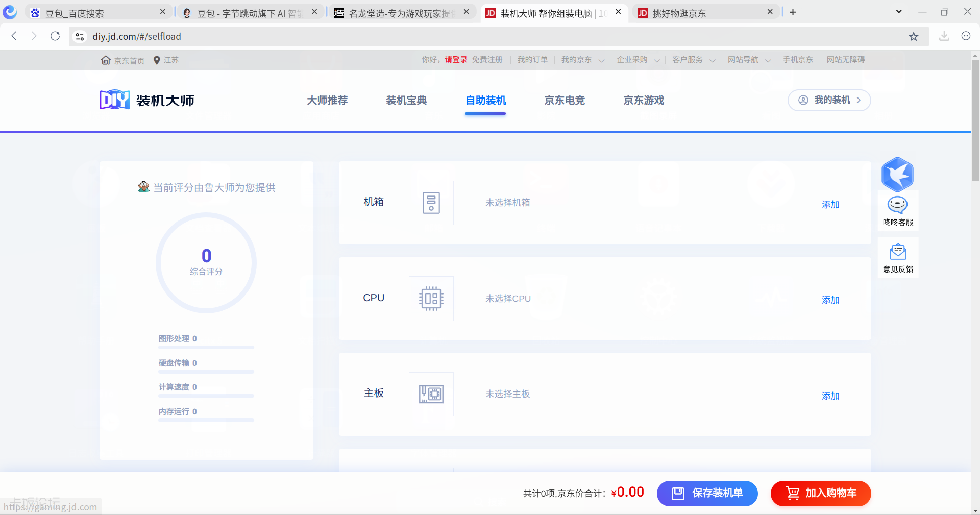Click the DIY 装机大师 logo
The height and width of the screenshot is (515, 980).
147,100
